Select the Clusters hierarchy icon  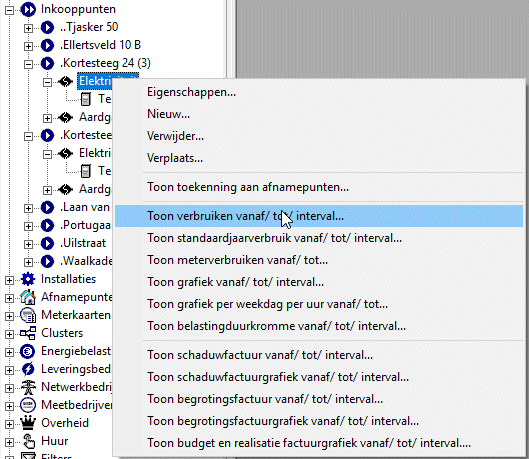28,333
